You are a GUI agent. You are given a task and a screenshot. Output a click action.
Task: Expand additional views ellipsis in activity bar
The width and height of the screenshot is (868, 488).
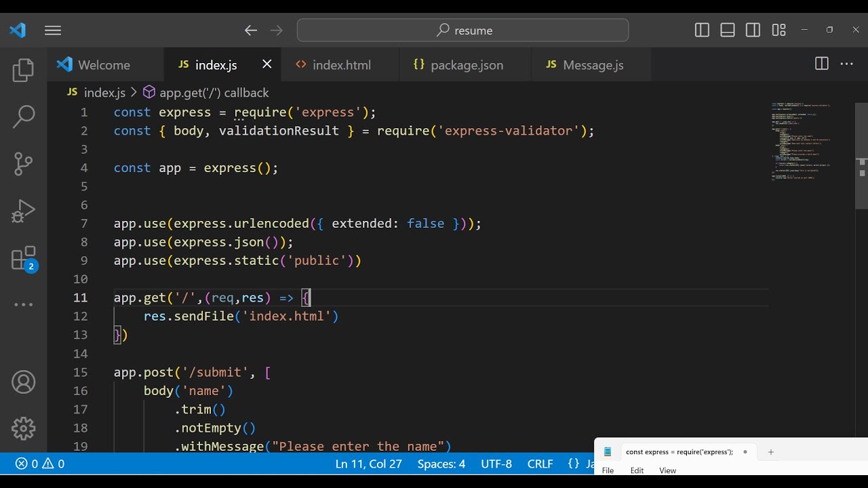(x=23, y=305)
